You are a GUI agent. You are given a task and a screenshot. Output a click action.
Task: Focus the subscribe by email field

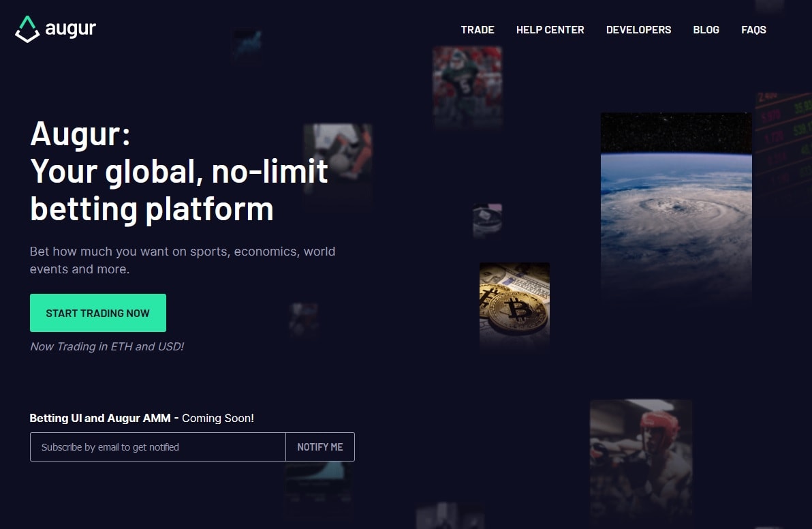tap(158, 447)
